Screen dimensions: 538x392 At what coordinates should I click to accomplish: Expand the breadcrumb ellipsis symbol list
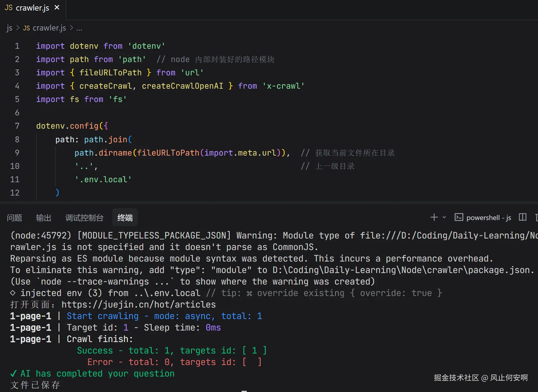[x=79, y=28]
